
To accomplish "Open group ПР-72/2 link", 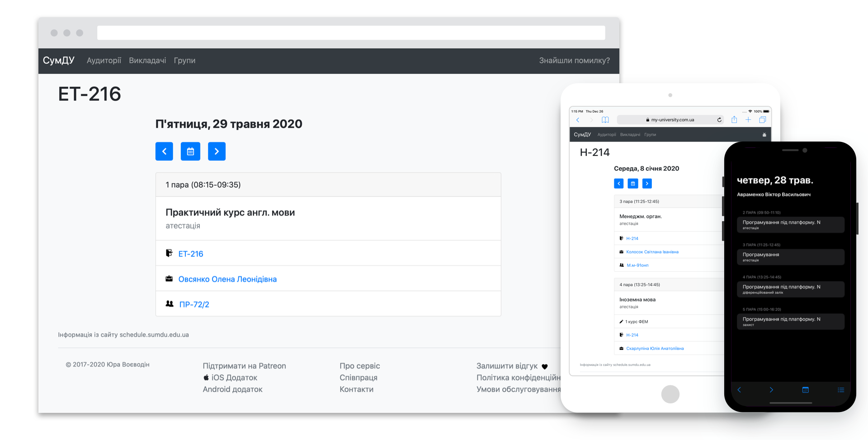I will (x=194, y=305).
